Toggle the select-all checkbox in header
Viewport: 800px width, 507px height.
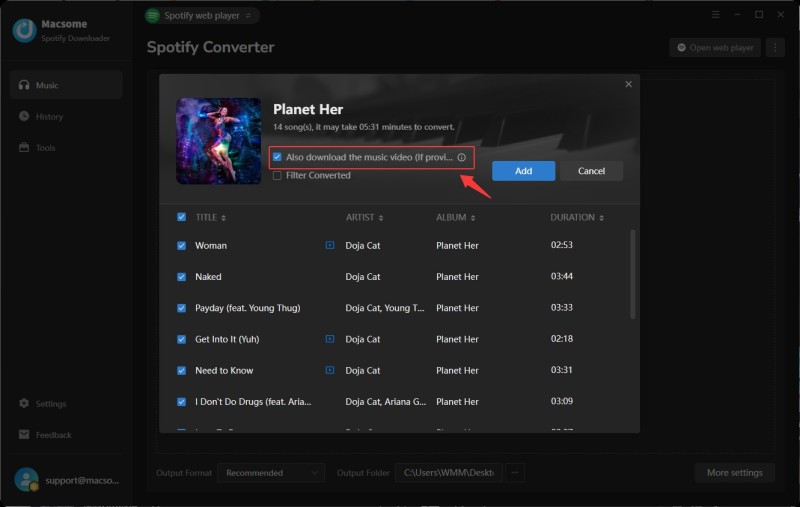(182, 217)
